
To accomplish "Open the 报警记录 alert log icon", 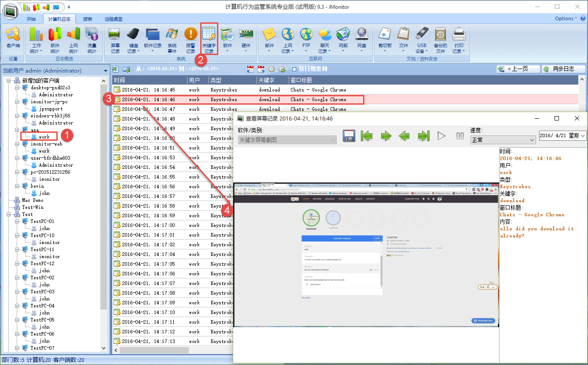I will coord(191,40).
